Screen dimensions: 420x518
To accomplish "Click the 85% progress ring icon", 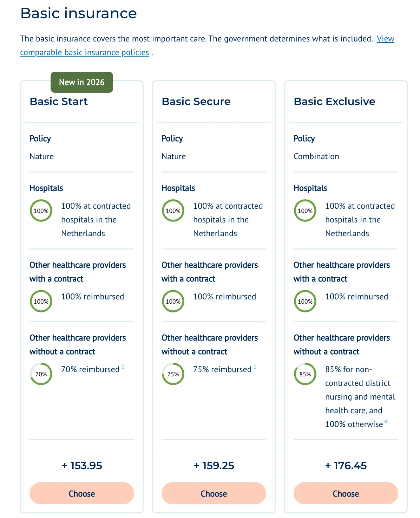I will coord(305,374).
